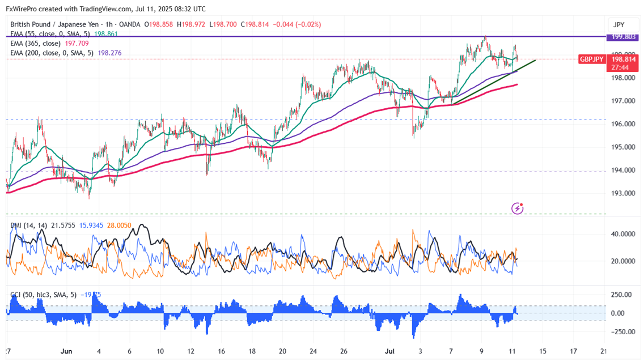The height and width of the screenshot is (362, 644).
Task: Click the low price L198.700 value
Action: point(223,24)
